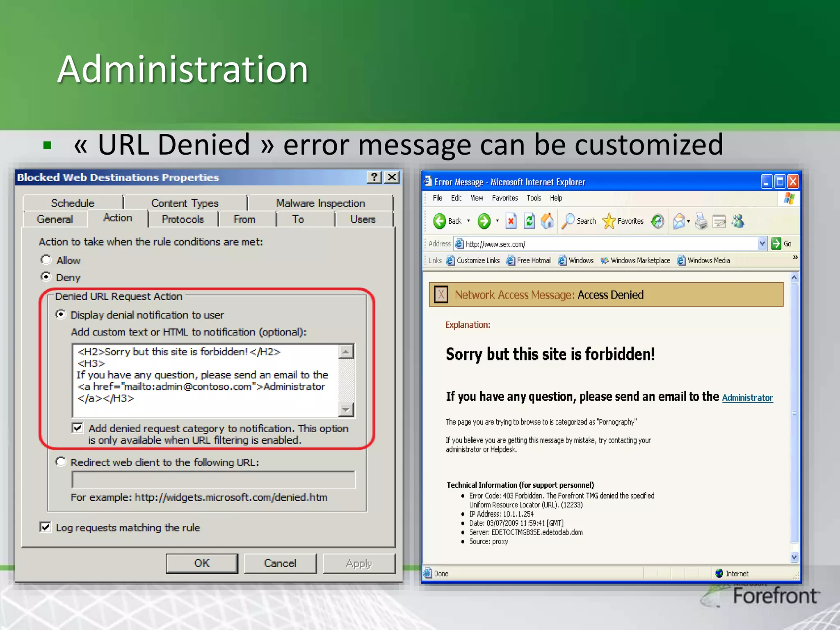
Task: Click the page icon in IE address bar
Action: coord(460,244)
